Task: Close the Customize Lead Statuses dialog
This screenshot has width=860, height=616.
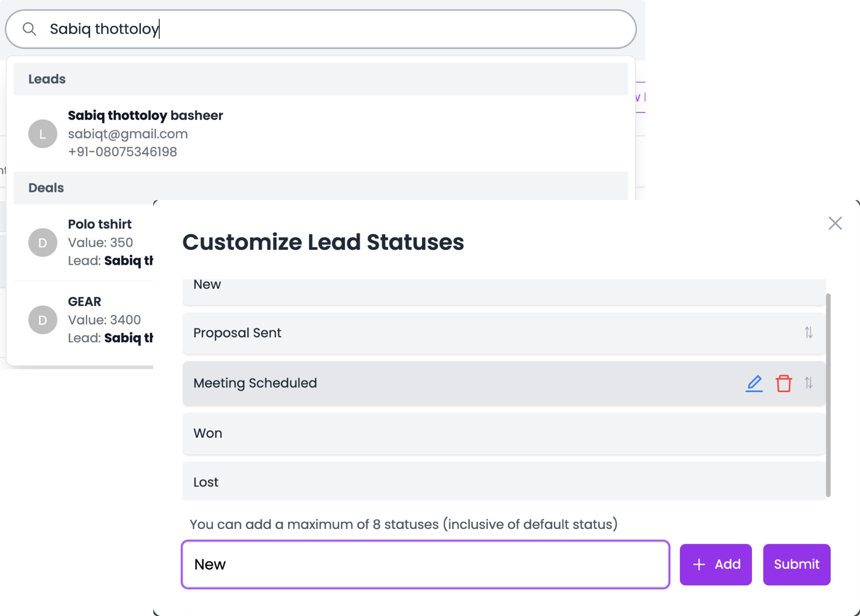Action: pyautogui.click(x=835, y=223)
